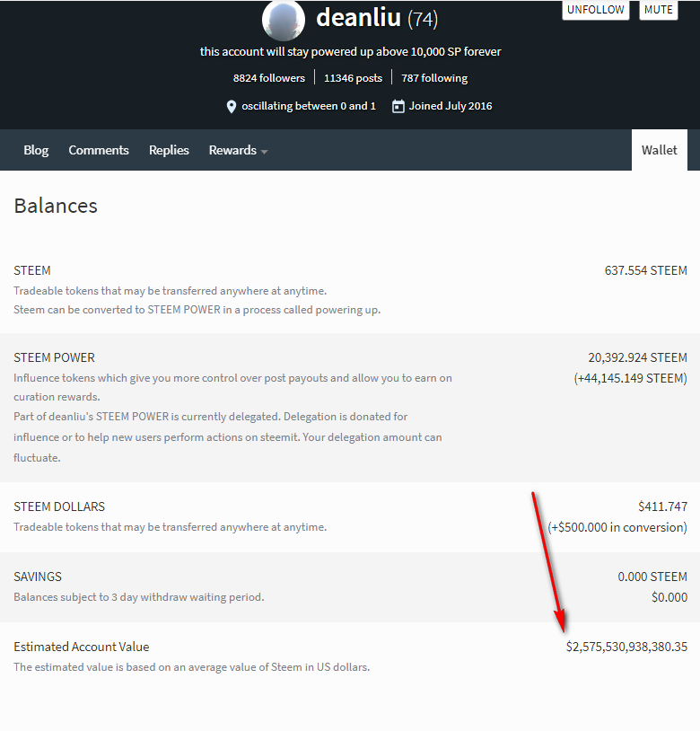Switch to the Comments tab
Screen dimensions: 700x731
99,150
